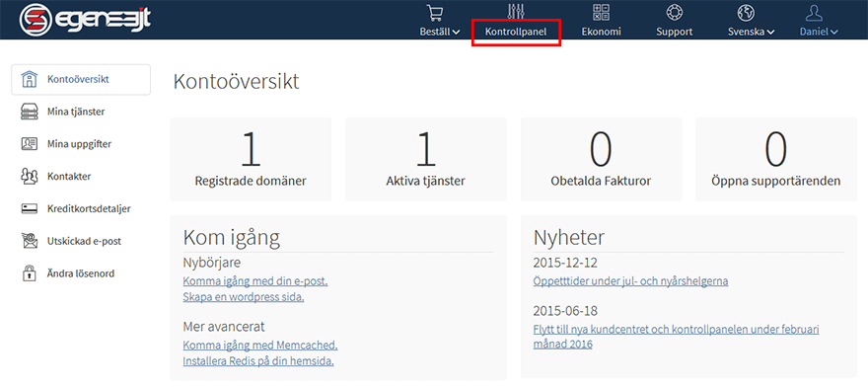Viewport: 868px width, 388px height.
Task: Open the Daniel account dropdown
Action: click(819, 32)
